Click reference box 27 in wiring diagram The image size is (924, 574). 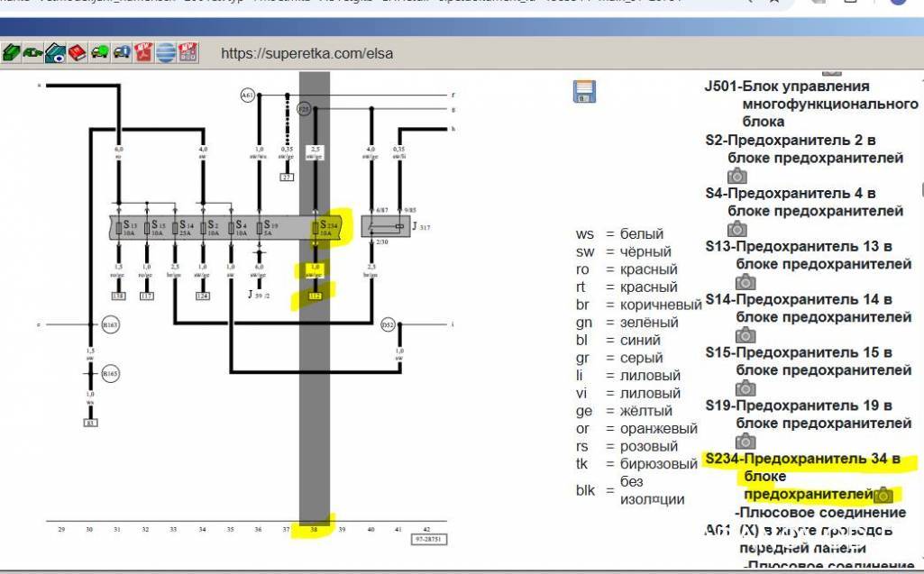tap(287, 177)
